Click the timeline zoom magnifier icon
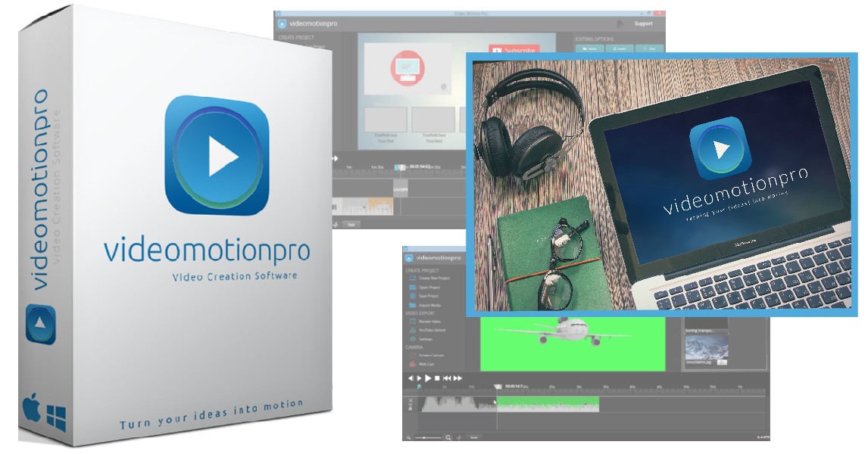This screenshot has height=454, width=868. pos(448,437)
